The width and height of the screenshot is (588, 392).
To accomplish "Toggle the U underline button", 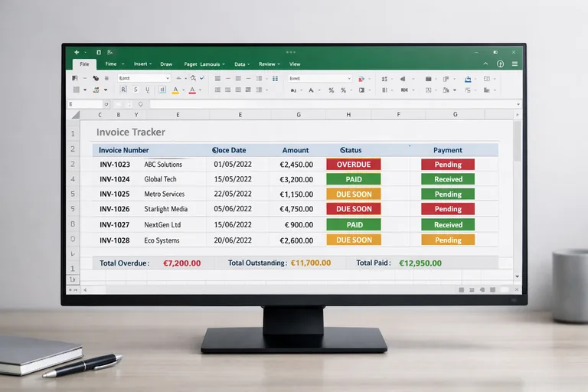I will 147,90.
